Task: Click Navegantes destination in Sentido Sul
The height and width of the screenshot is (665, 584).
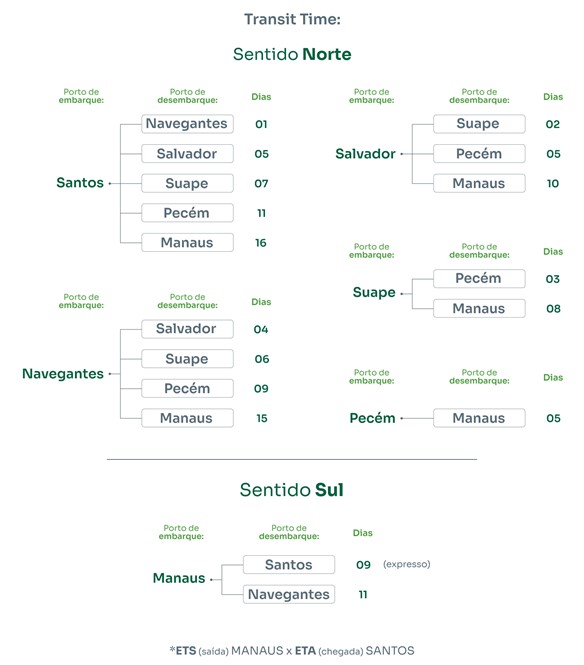Action: [x=289, y=595]
